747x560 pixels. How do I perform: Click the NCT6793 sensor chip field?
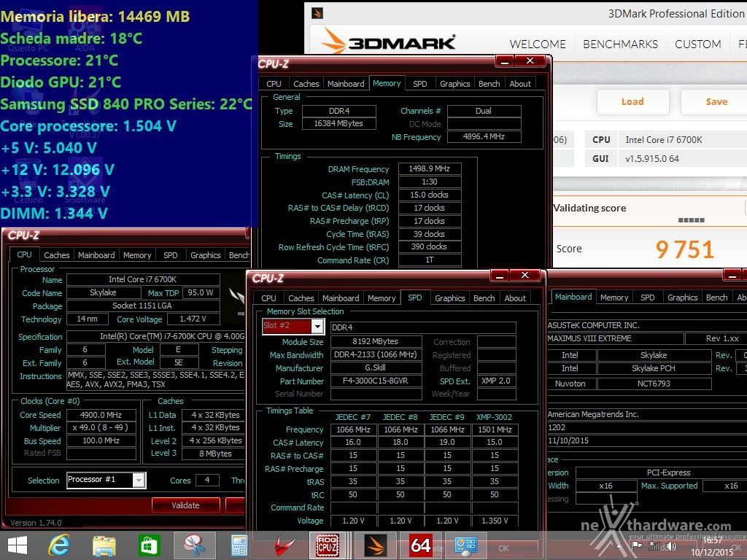(654, 384)
